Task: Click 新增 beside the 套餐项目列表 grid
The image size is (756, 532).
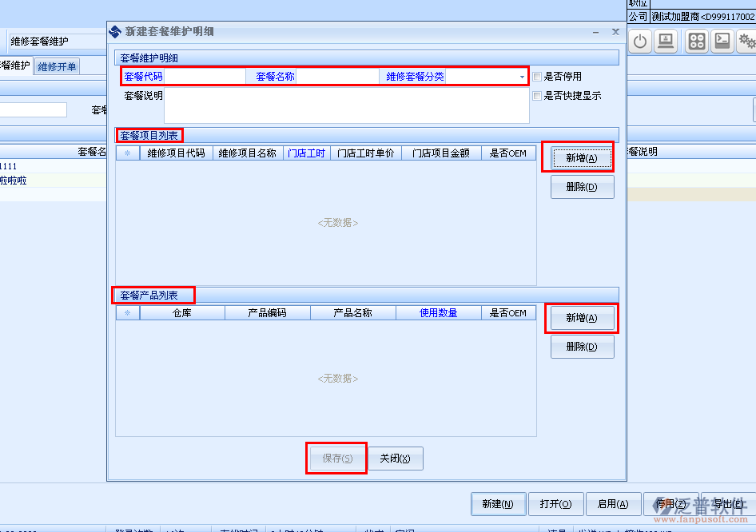Action: pos(581,158)
